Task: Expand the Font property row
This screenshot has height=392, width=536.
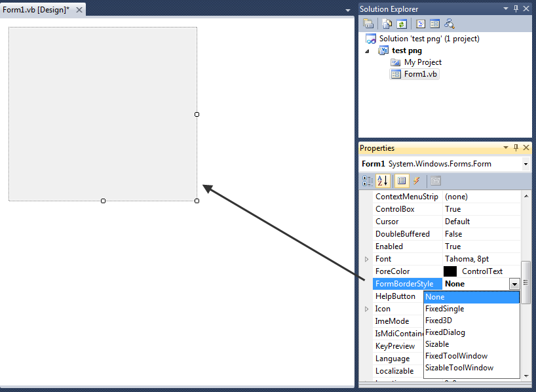Action: pyautogui.click(x=367, y=259)
